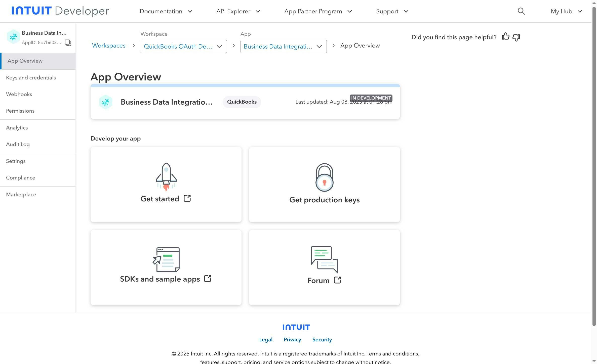The image size is (597, 364).
Task: Click the app hexagon icon in the sidebar
Action: click(13, 37)
